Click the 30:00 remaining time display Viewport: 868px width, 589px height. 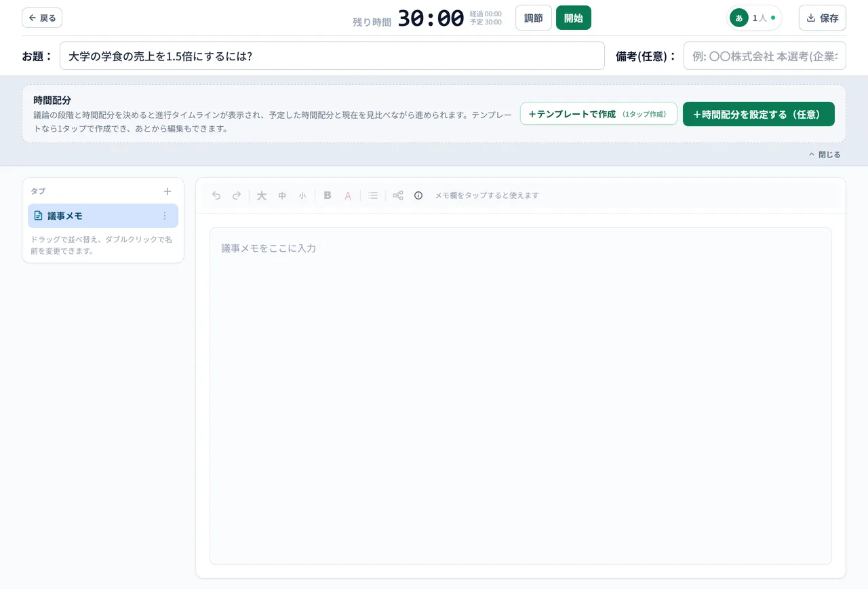431,18
